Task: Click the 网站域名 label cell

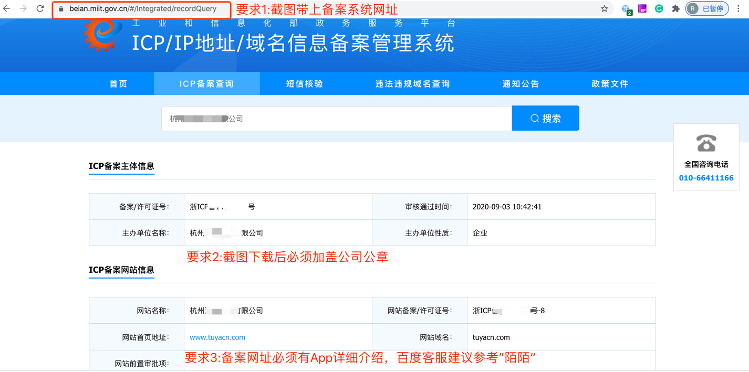Action: point(420,337)
